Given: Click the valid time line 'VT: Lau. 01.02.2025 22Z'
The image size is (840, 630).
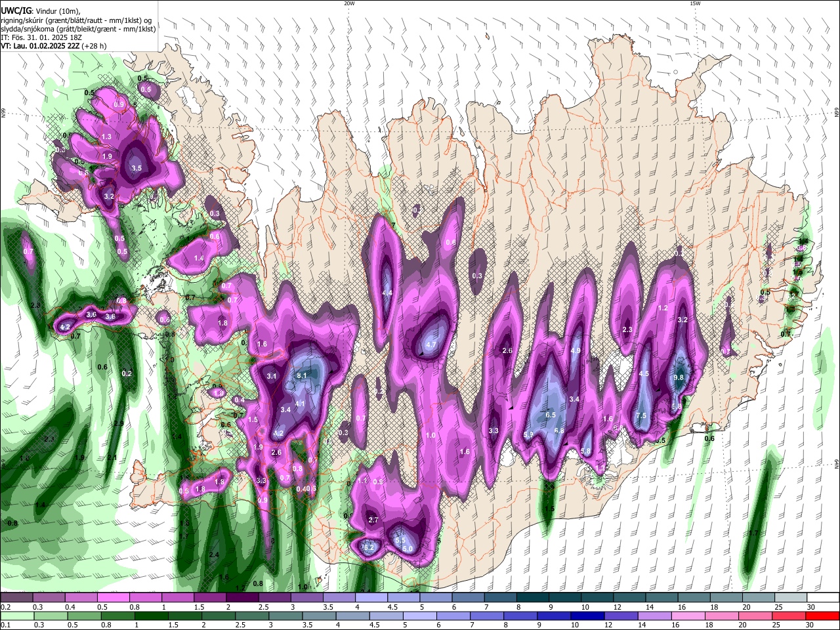Looking at the screenshot, I should click(41, 46).
